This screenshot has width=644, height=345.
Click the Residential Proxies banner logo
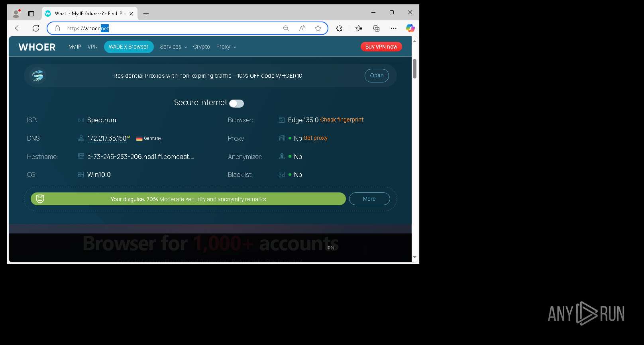[x=38, y=75]
